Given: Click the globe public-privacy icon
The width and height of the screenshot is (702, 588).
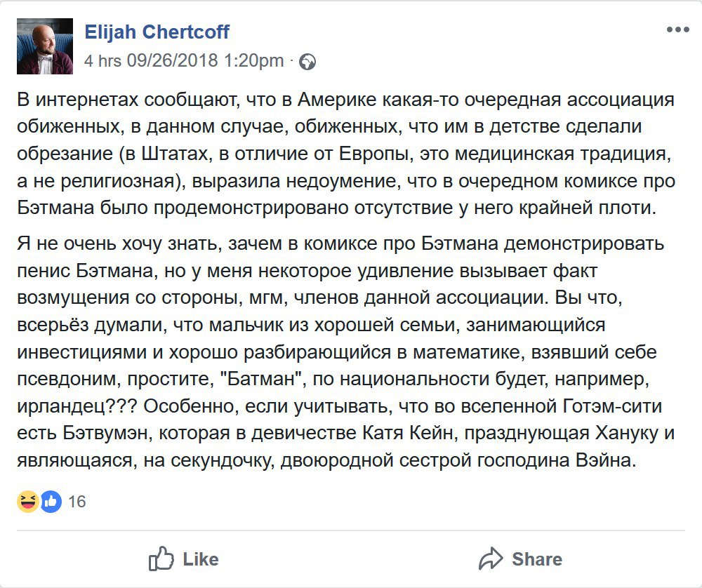Looking at the screenshot, I should (307, 62).
